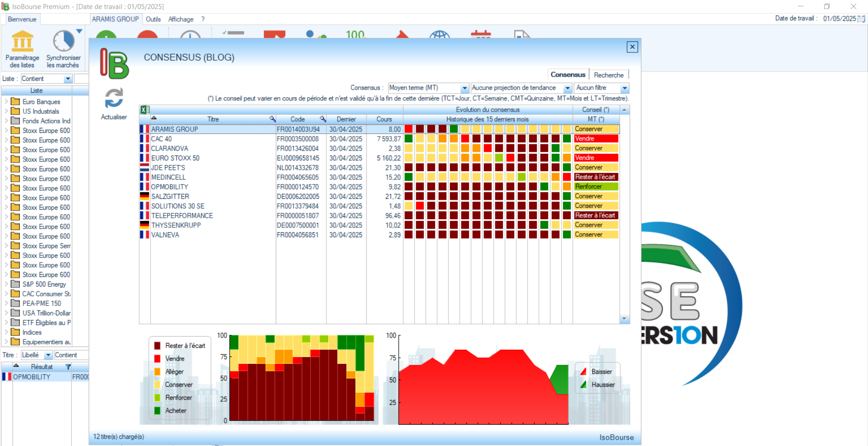Click the Actualiser refresh arrows icon
The image size is (868, 446).
[x=114, y=98]
